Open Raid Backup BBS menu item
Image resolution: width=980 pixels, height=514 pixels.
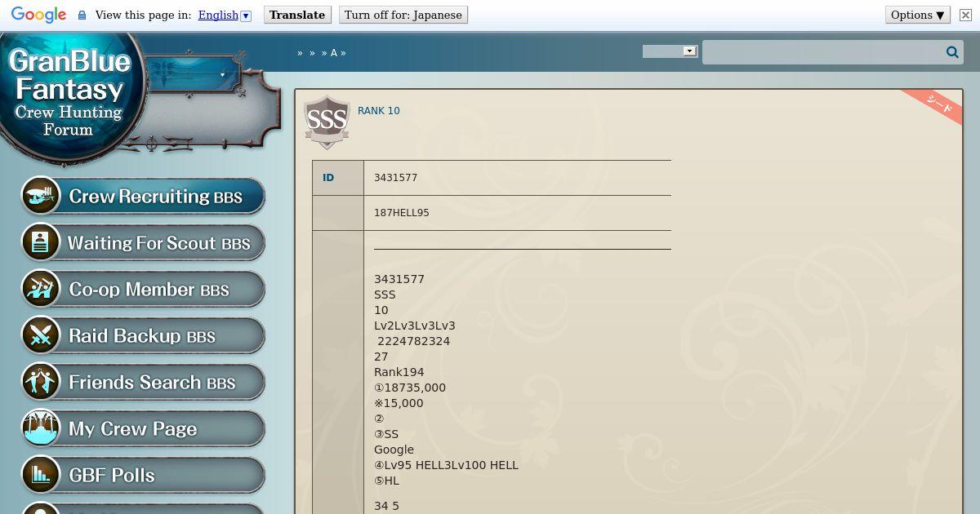[x=143, y=335]
